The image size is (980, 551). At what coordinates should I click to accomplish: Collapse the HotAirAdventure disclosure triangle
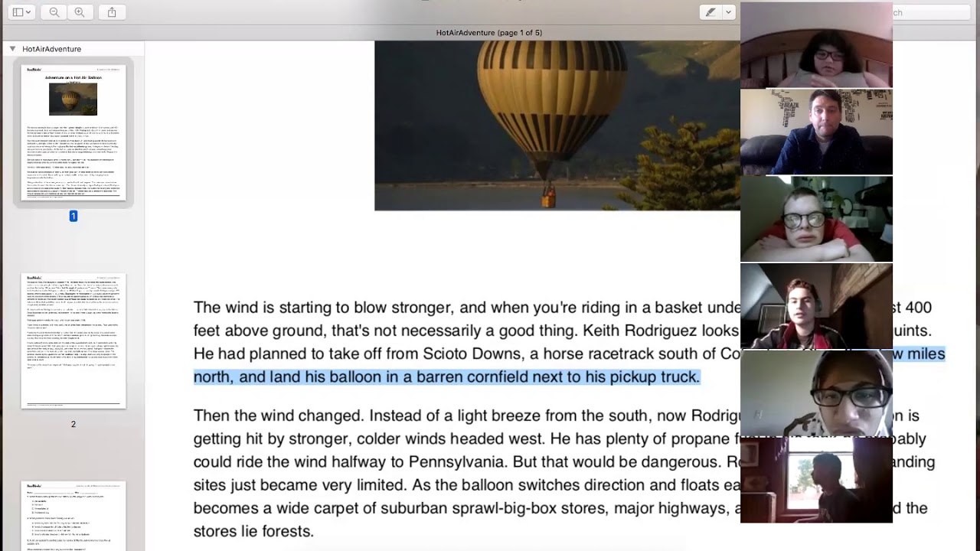pyautogui.click(x=12, y=48)
